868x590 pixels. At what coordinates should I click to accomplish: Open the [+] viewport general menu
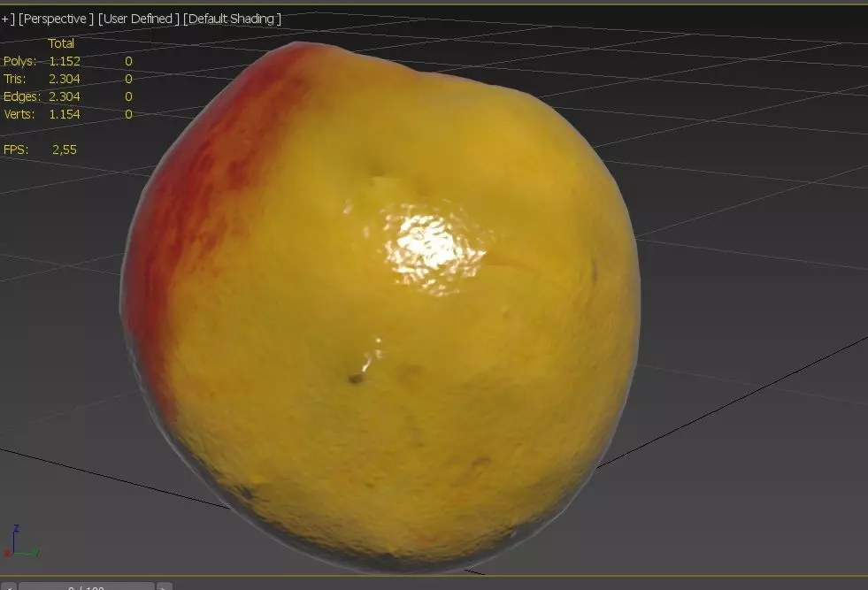[x=7, y=19]
